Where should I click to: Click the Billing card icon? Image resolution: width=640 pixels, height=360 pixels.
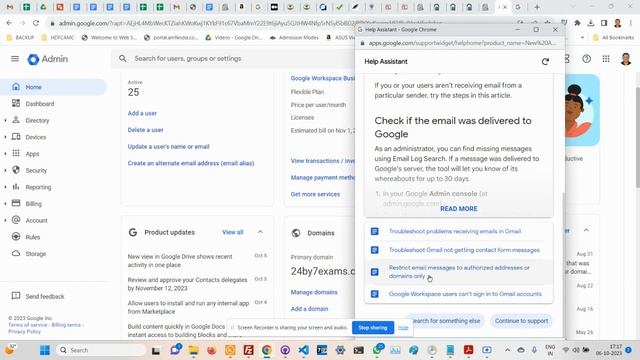click(x=16, y=203)
